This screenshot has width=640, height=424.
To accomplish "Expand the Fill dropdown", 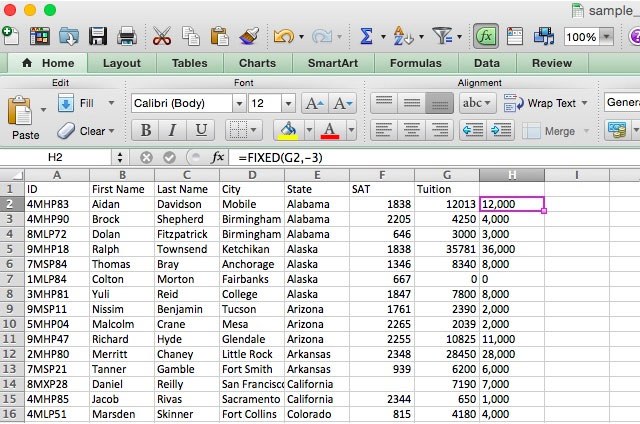I will pos(111,103).
